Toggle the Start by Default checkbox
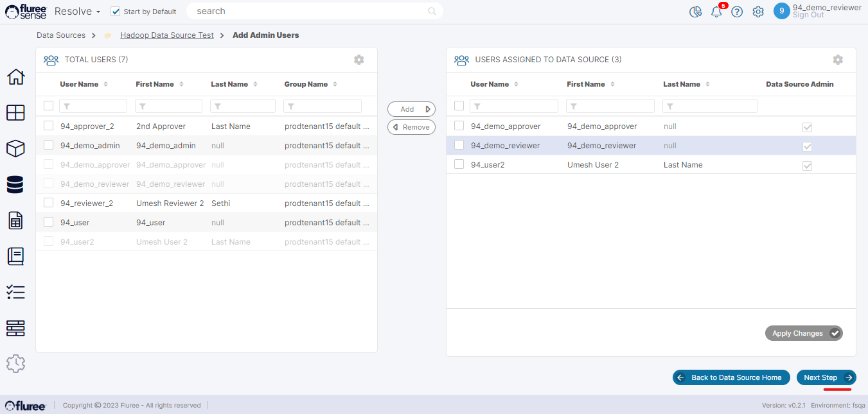This screenshot has width=868, height=414. (x=116, y=12)
